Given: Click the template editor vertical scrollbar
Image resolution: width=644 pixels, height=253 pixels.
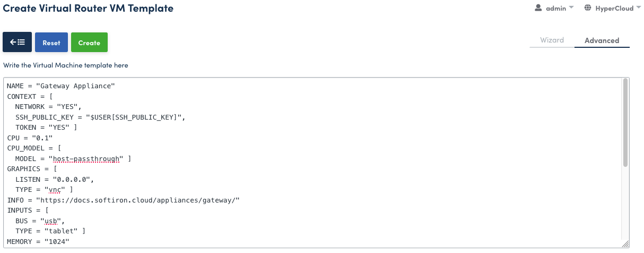Looking at the screenshot, I should [625, 122].
